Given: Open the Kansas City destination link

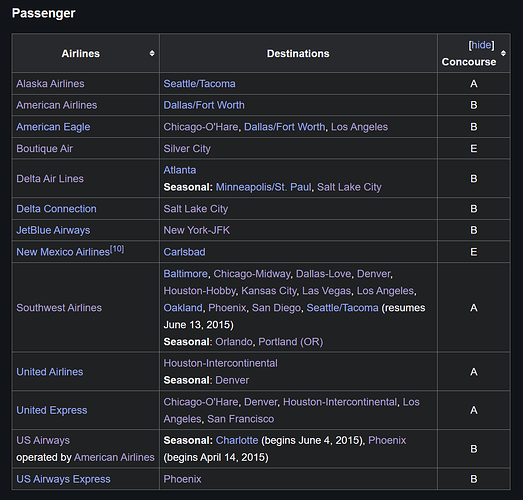Looking at the screenshot, I should click(x=269, y=291).
